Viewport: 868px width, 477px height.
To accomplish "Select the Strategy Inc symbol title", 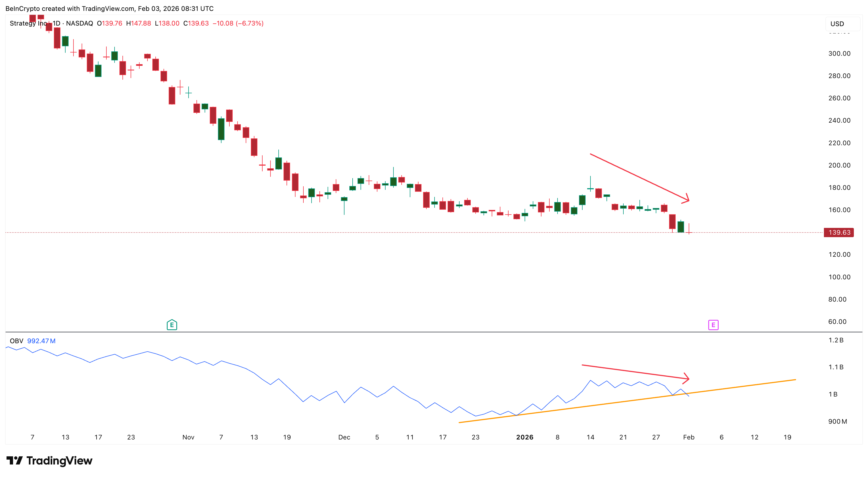I will pyautogui.click(x=29, y=24).
